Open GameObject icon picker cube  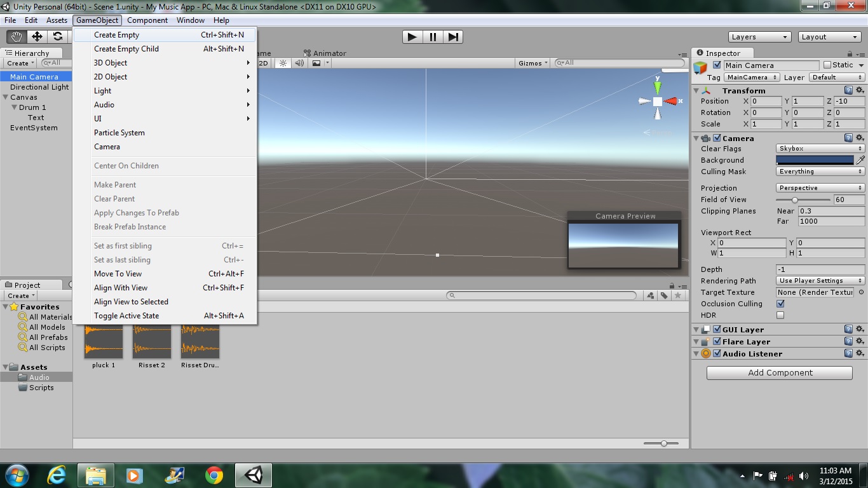[x=700, y=67]
